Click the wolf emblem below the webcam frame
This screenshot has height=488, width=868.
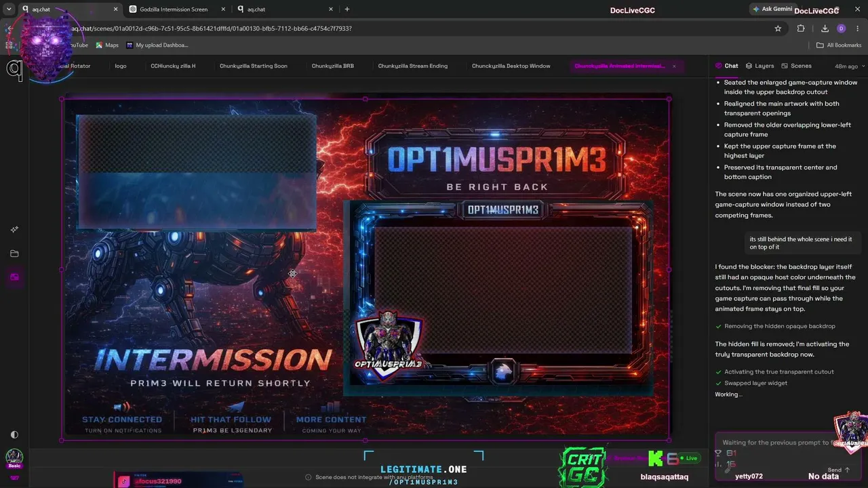tap(503, 370)
